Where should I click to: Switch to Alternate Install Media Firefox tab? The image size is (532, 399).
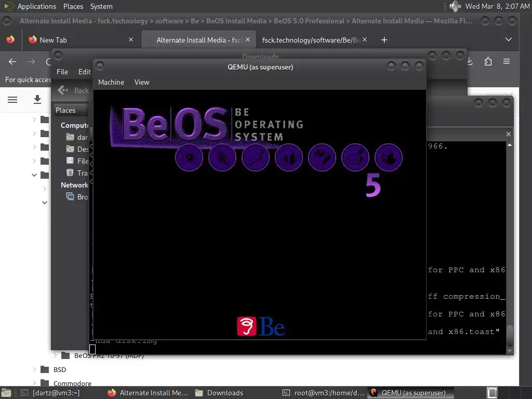198,39
